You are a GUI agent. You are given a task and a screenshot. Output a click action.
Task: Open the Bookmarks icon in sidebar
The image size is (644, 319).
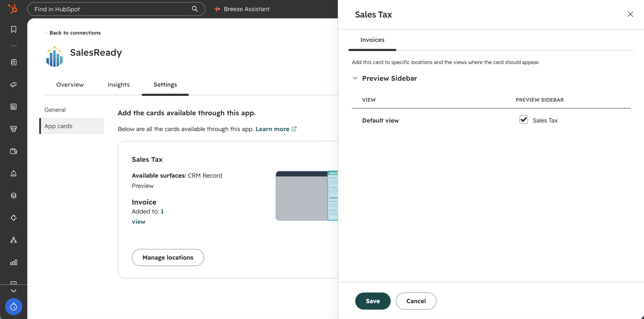click(13, 29)
